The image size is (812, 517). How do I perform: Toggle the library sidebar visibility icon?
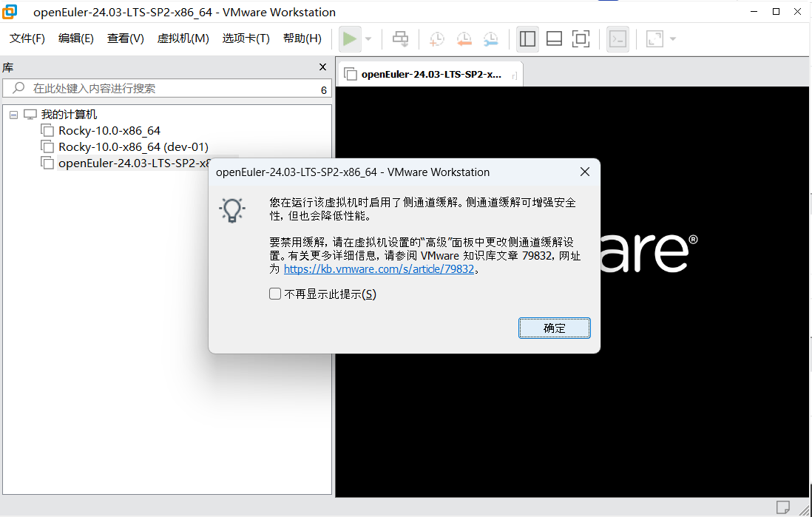point(527,38)
